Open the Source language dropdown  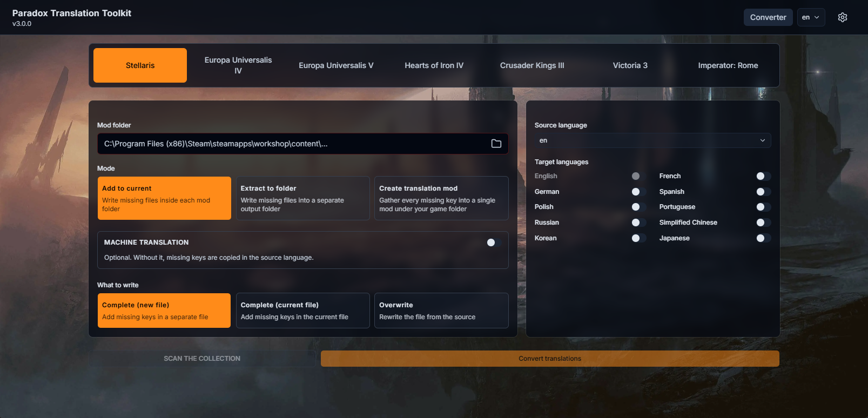(x=652, y=140)
